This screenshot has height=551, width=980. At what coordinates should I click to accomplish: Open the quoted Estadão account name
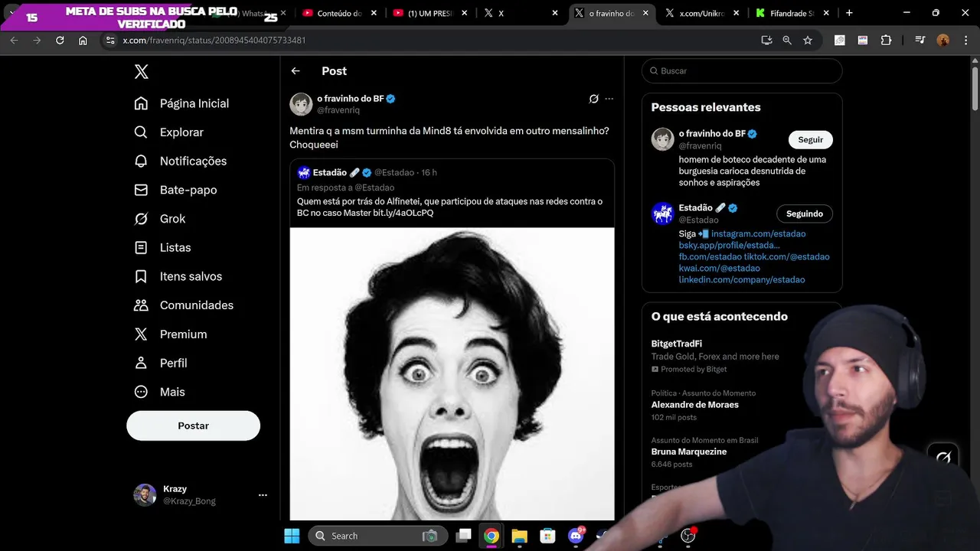tap(330, 173)
